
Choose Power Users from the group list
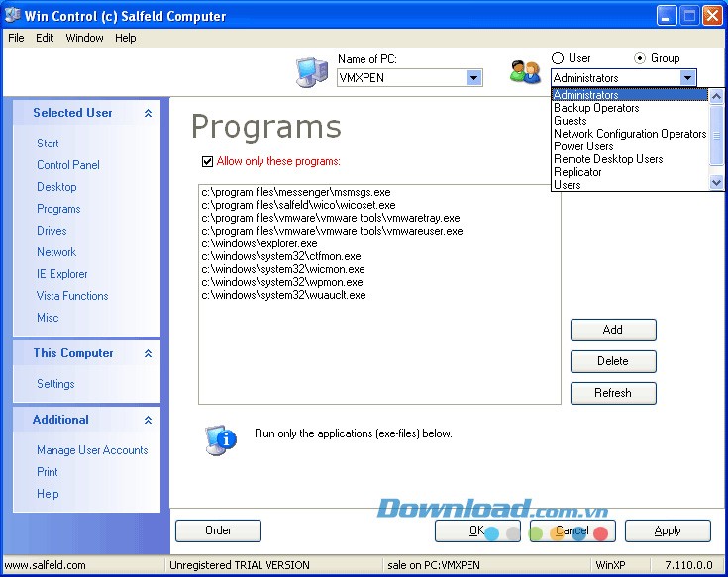pyautogui.click(x=583, y=146)
